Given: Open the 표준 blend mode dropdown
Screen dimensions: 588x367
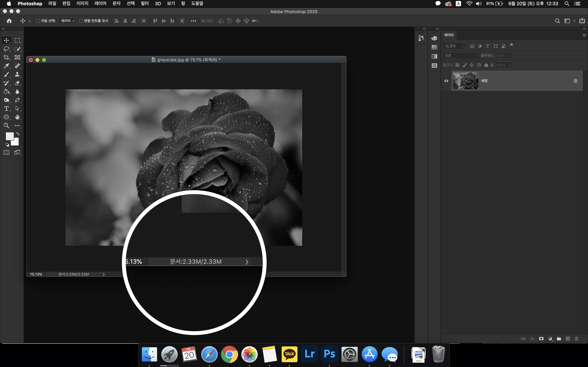Looking at the screenshot, I should 461,56.
